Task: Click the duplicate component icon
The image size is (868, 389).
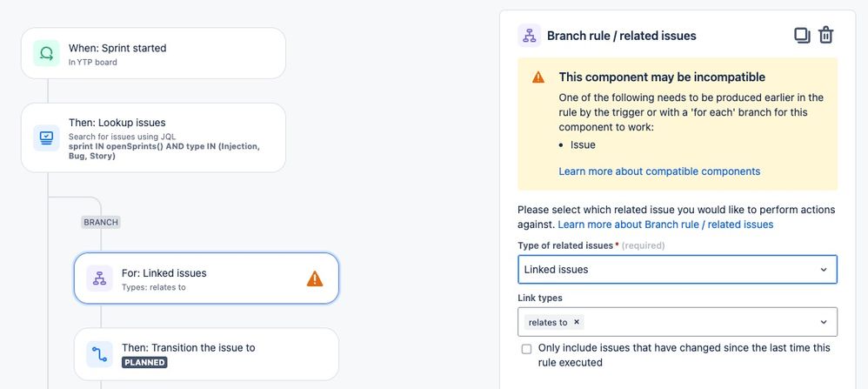Action: (x=802, y=36)
